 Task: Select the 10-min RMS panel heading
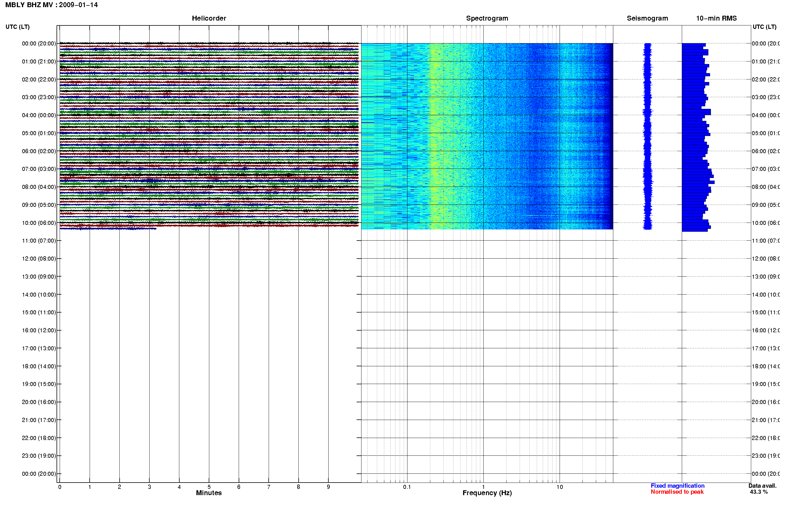click(x=716, y=19)
